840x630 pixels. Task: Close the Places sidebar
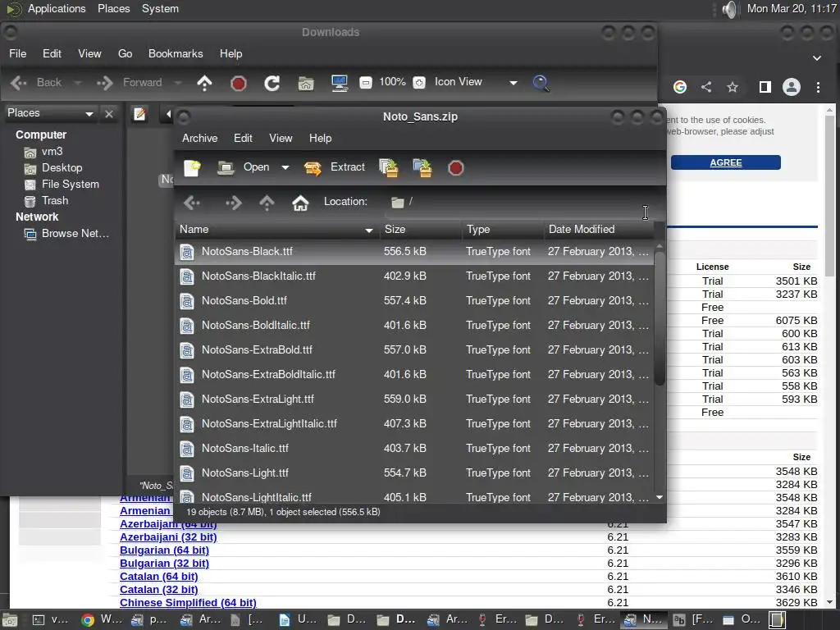tap(109, 113)
